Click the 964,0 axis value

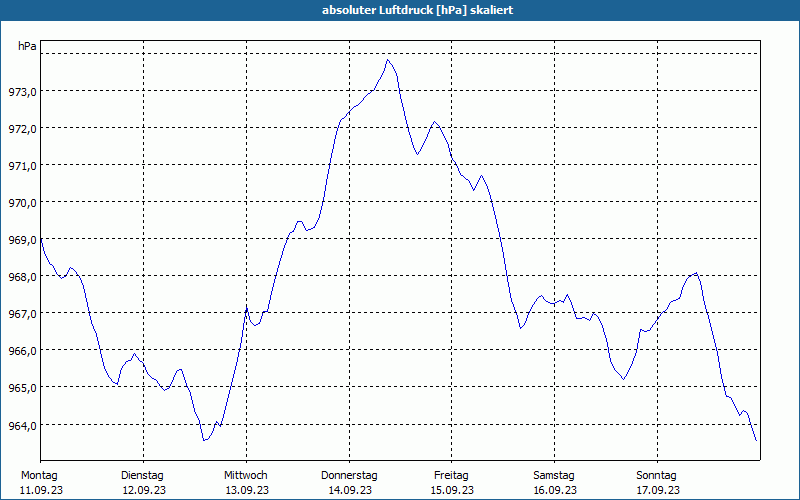pyautogui.click(x=22, y=425)
